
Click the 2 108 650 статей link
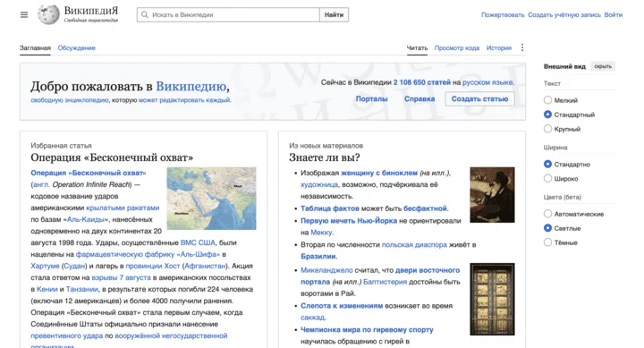422,82
